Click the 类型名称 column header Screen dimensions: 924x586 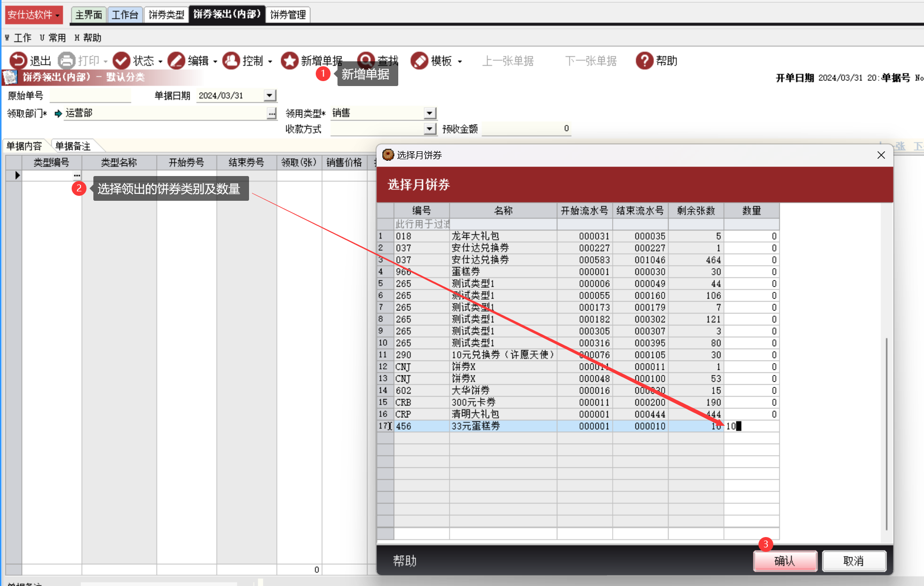pos(119,163)
